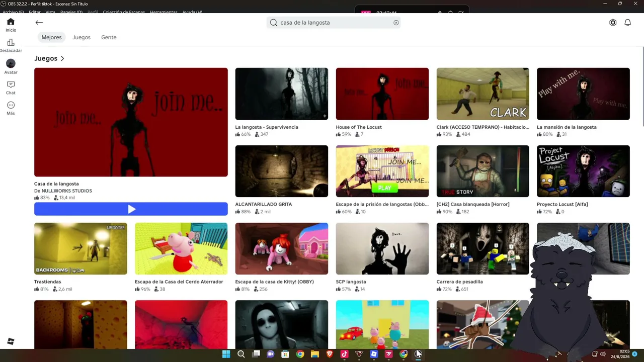Viewport: 644px width, 362px height.
Task: Click the Escapa de la Casa del Cerdo Aterrador title
Action: 179,282
